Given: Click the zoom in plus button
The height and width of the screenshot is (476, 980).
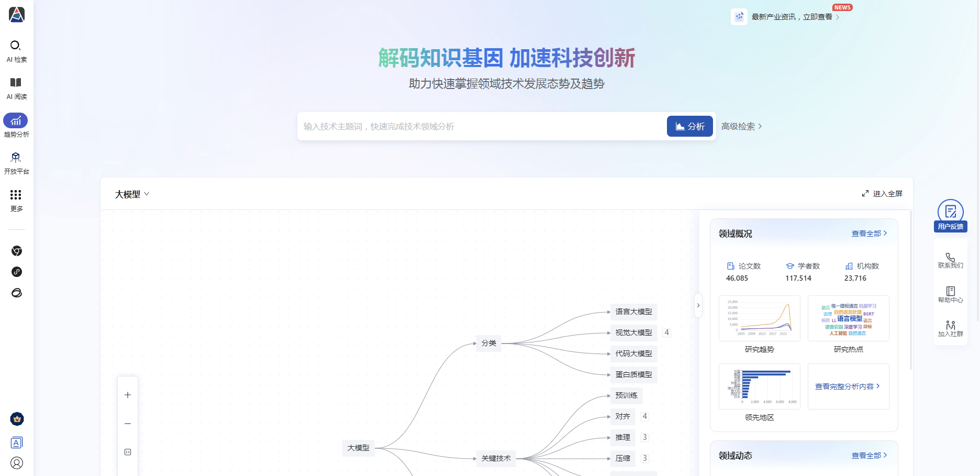Looking at the screenshot, I should [128, 395].
